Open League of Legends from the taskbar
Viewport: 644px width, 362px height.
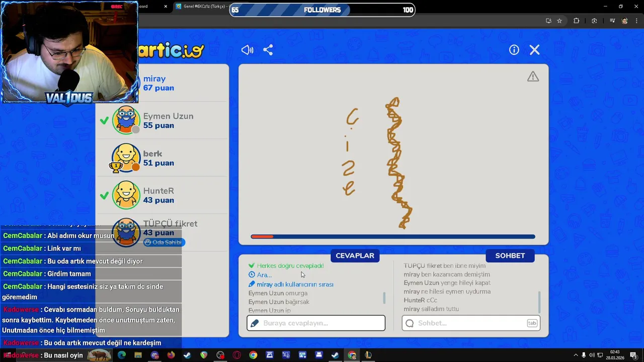[368, 355]
